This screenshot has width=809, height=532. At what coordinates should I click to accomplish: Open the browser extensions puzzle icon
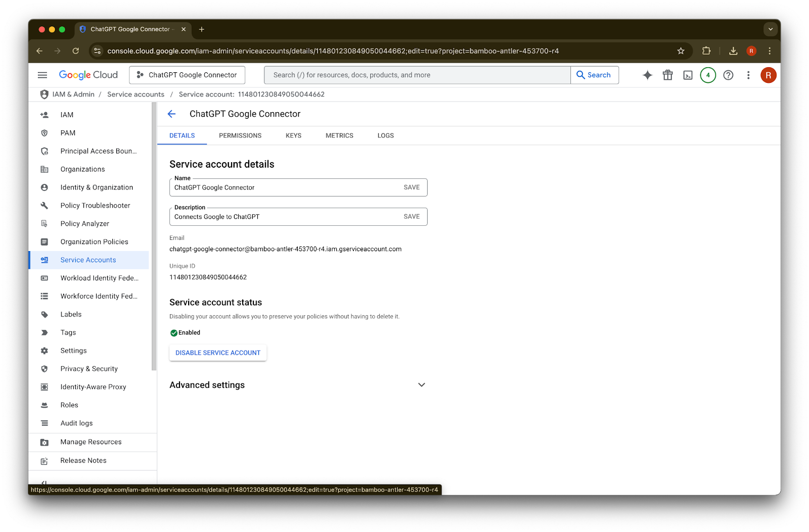tap(706, 51)
